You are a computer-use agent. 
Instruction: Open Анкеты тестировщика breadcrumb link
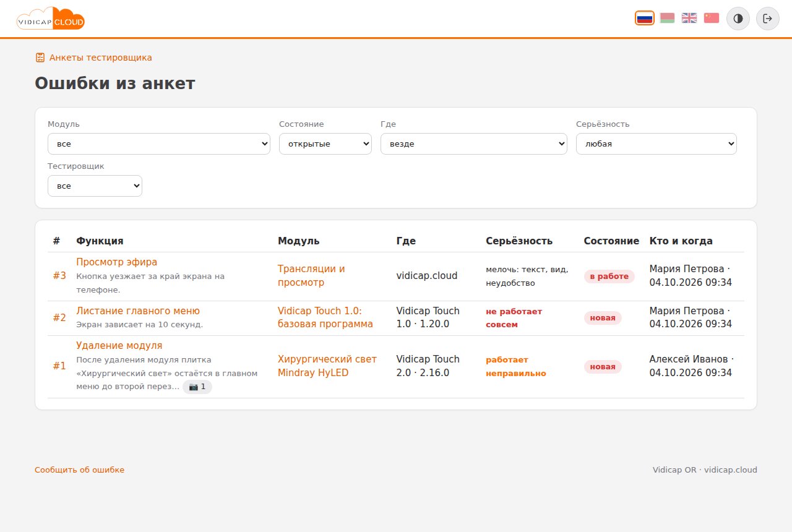coord(93,58)
